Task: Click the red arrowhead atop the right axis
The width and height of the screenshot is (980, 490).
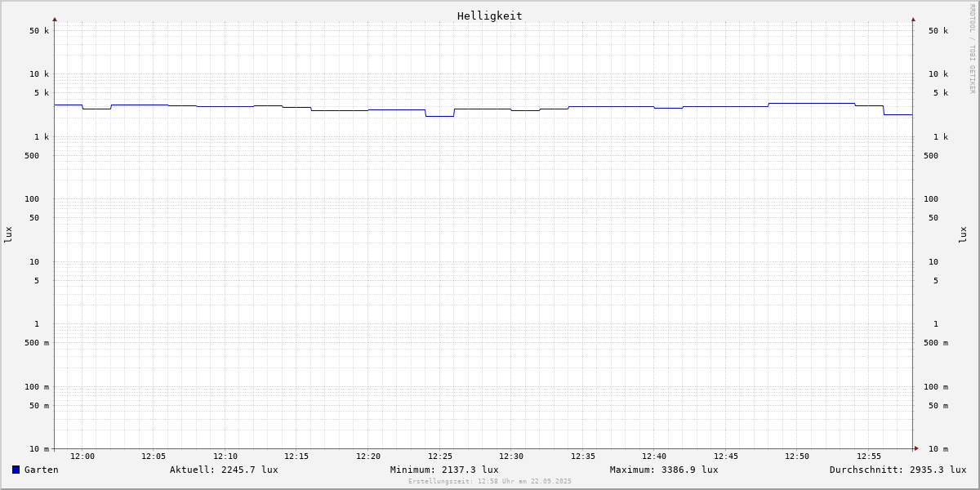Action: pyautogui.click(x=913, y=19)
